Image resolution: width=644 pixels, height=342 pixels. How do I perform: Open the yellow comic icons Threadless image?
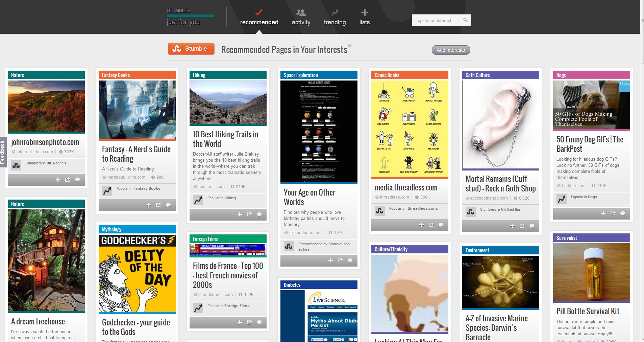pyautogui.click(x=410, y=129)
